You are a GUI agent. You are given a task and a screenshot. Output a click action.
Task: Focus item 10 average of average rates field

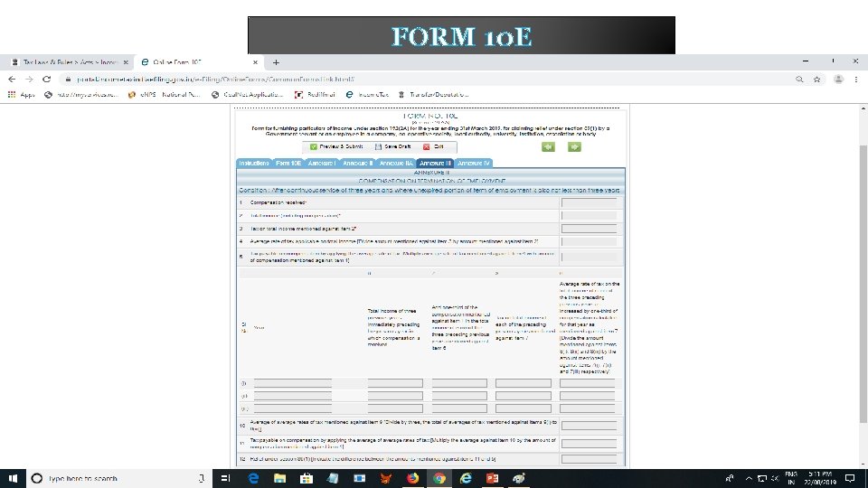(589, 426)
